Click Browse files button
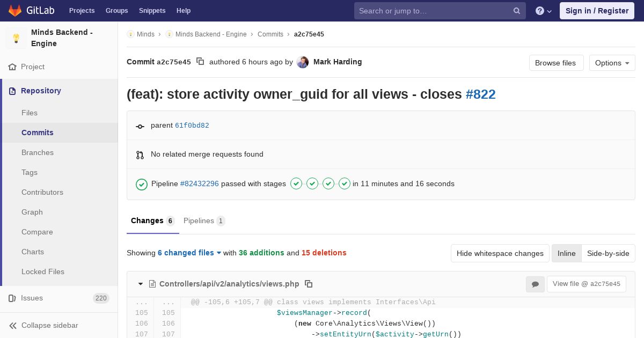644x338 pixels. point(555,63)
